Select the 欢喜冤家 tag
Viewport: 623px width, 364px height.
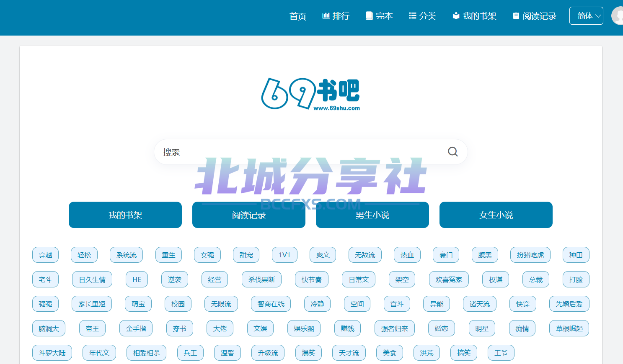pos(449,279)
